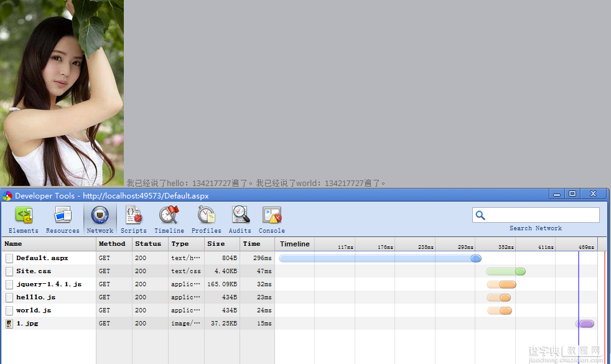Click the woman photo on the page

62,93
